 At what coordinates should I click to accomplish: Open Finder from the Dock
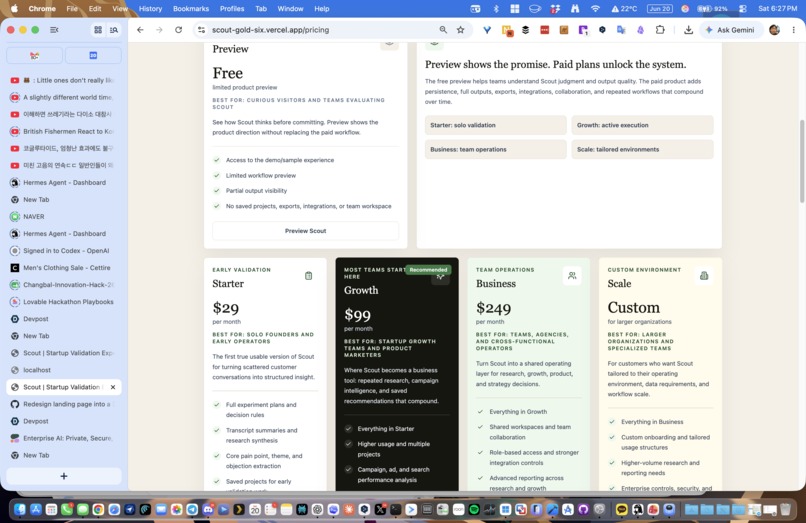point(20,510)
